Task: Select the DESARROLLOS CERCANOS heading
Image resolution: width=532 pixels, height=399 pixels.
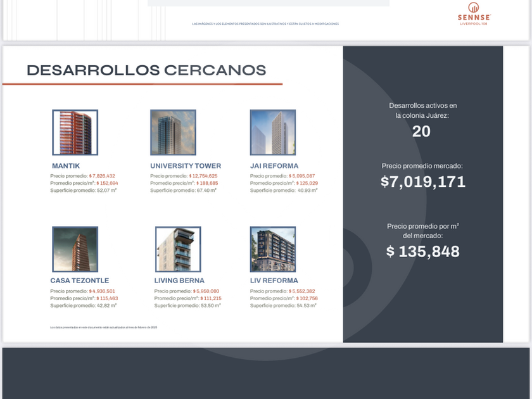Action: pyautogui.click(x=146, y=70)
